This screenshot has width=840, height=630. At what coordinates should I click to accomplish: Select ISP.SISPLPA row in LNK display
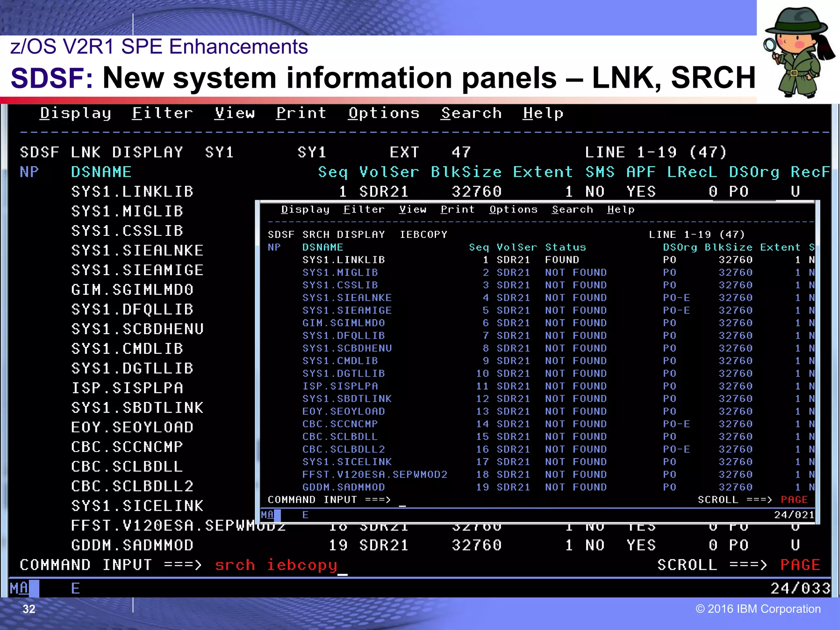pos(127,388)
